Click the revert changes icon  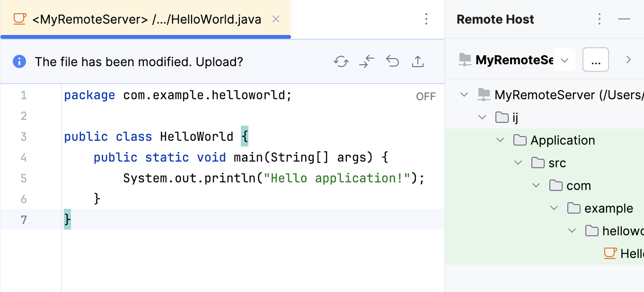coord(392,61)
